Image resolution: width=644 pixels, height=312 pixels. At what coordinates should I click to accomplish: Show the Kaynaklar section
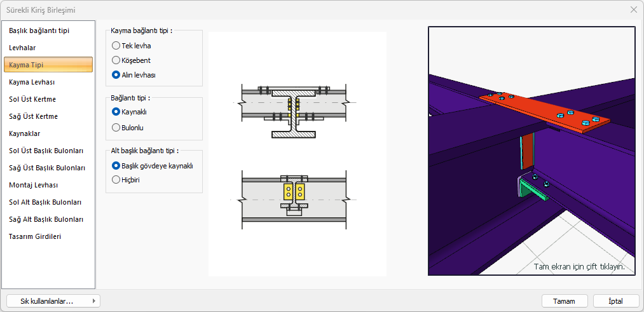click(48, 133)
